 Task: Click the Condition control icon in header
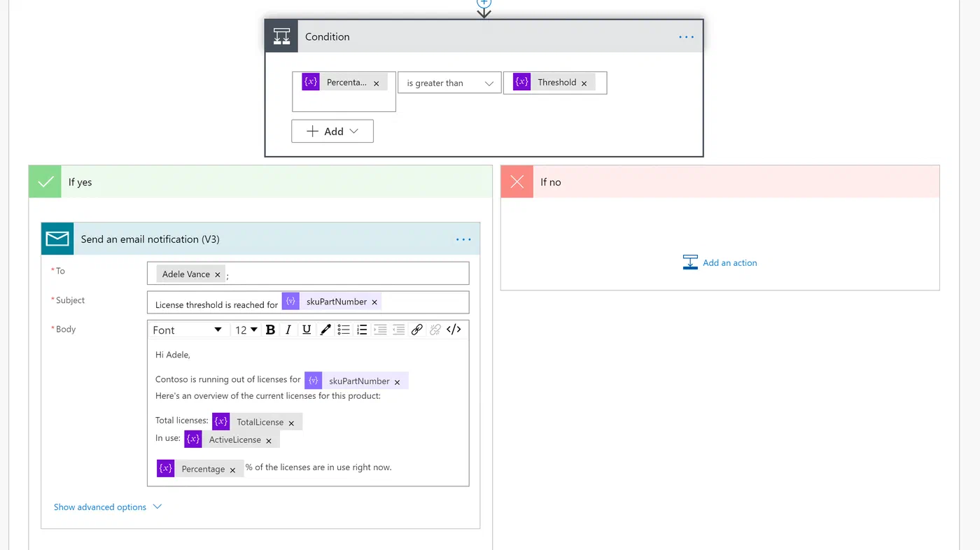[x=281, y=36]
